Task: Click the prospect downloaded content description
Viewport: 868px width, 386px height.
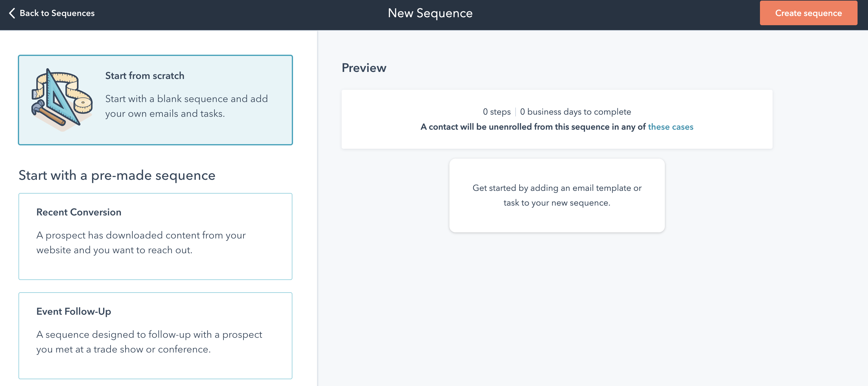Action: [141, 242]
